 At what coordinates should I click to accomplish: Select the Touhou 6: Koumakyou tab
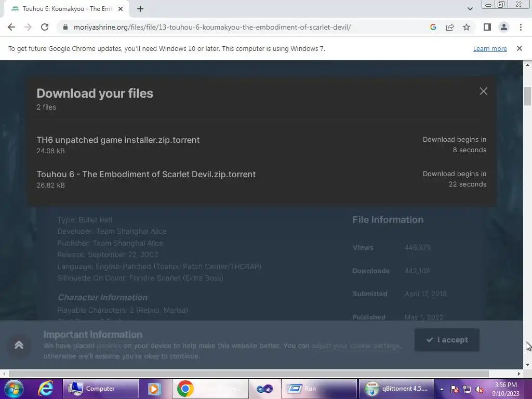(x=66, y=9)
